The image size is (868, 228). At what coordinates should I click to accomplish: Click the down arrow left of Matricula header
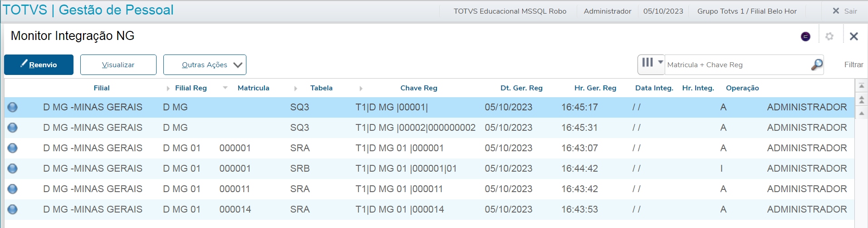pos(225,88)
